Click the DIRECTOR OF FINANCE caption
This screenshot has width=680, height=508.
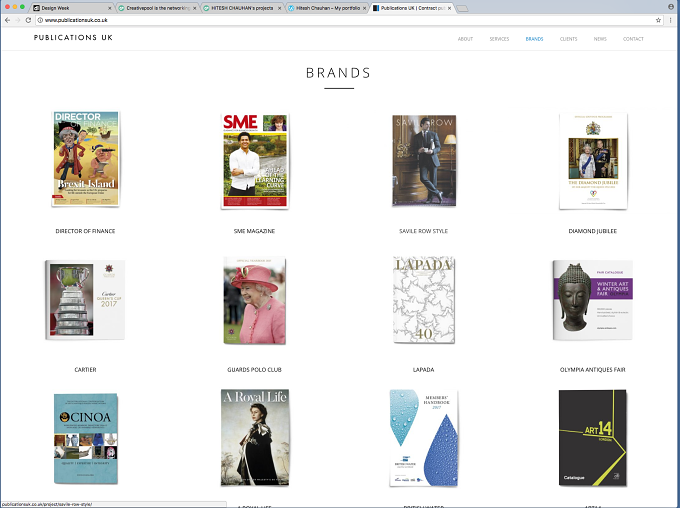click(x=85, y=231)
